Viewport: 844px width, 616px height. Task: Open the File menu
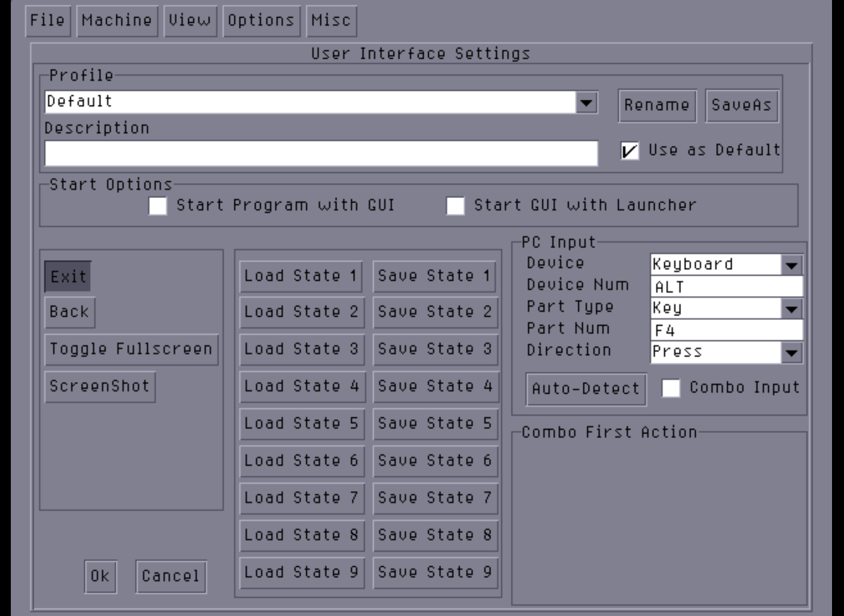47,21
